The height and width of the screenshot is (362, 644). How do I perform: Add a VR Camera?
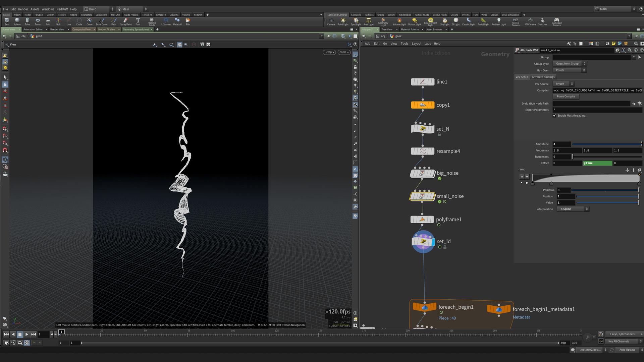[x=530, y=22]
